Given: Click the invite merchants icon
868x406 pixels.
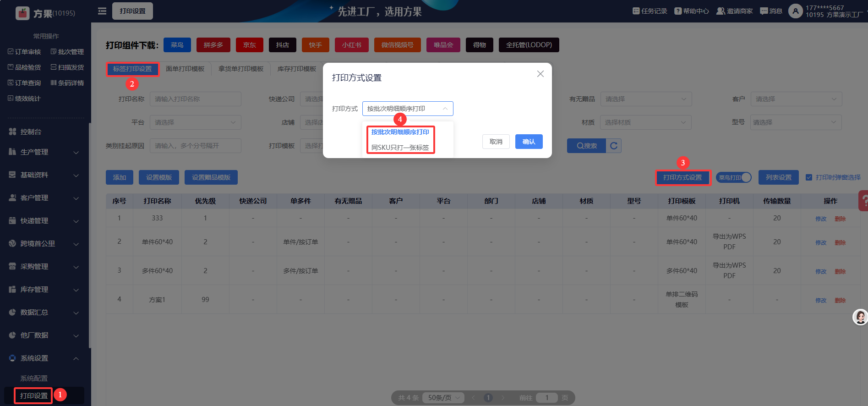Looking at the screenshot, I should click(x=721, y=11).
